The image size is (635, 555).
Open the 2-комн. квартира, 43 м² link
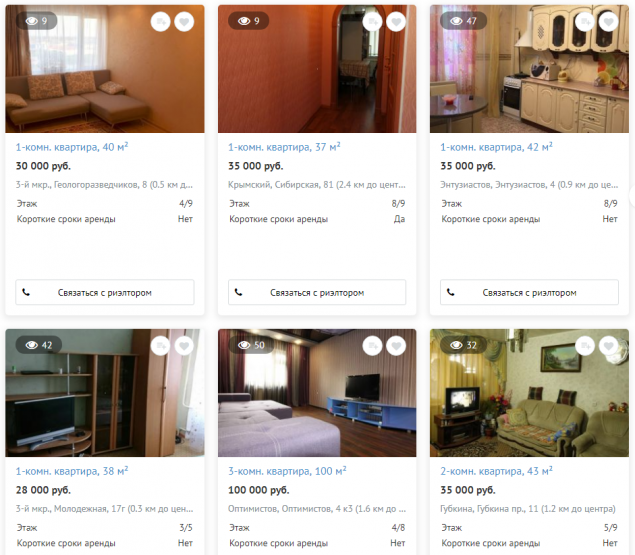coord(496,471)
